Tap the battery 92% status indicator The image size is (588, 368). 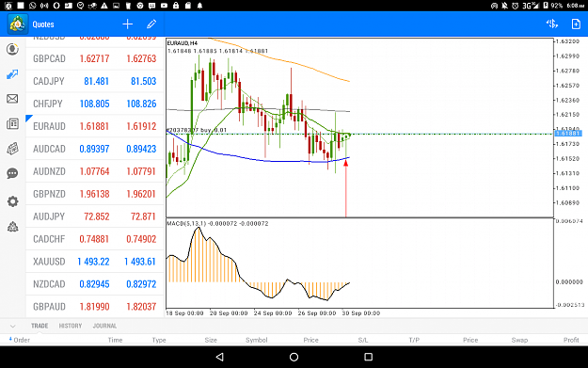click(553, 6)
